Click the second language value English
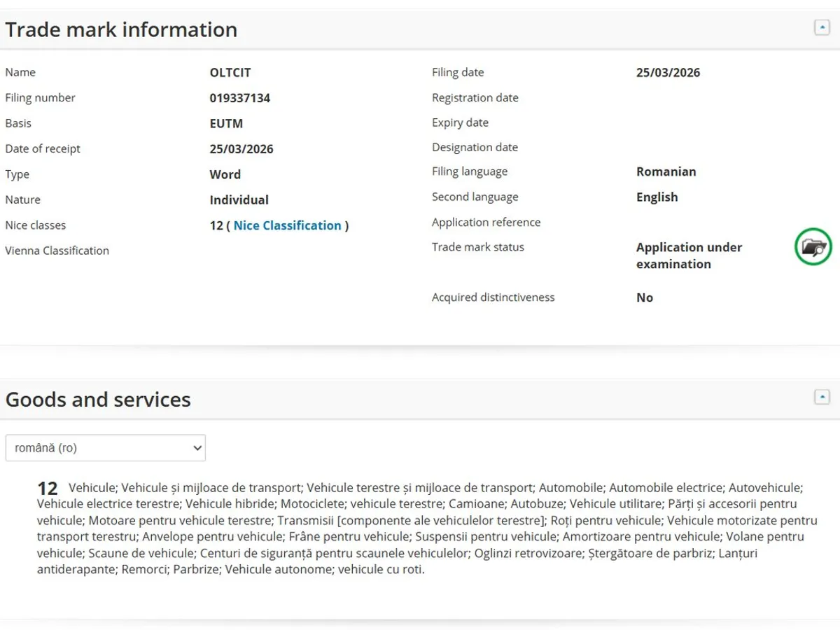Viewport: 840px width, 630px height. click(x=657, y=197)
